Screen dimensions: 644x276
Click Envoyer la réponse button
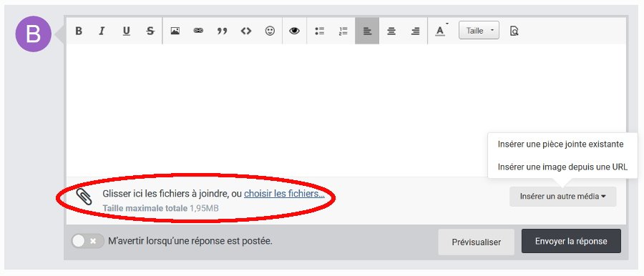click(571, 242)
